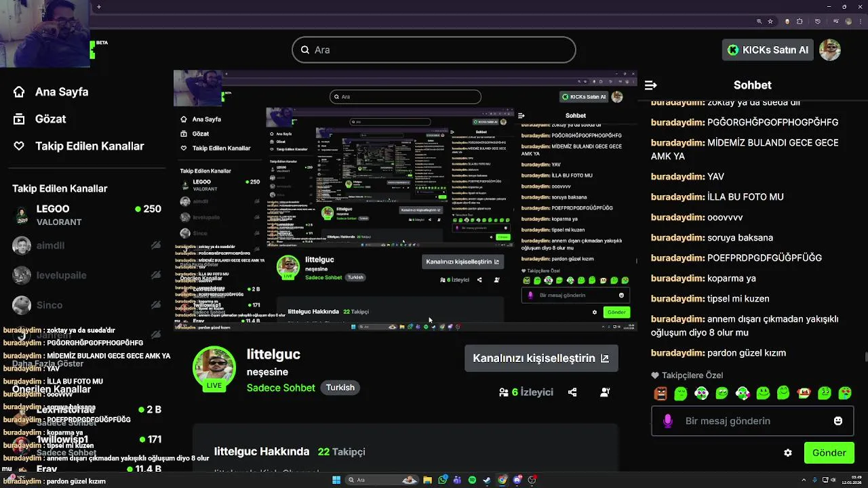Screen dimensions: 868x488
Task: Click the Turkish language tag
Action: click(x=340, y=388)
